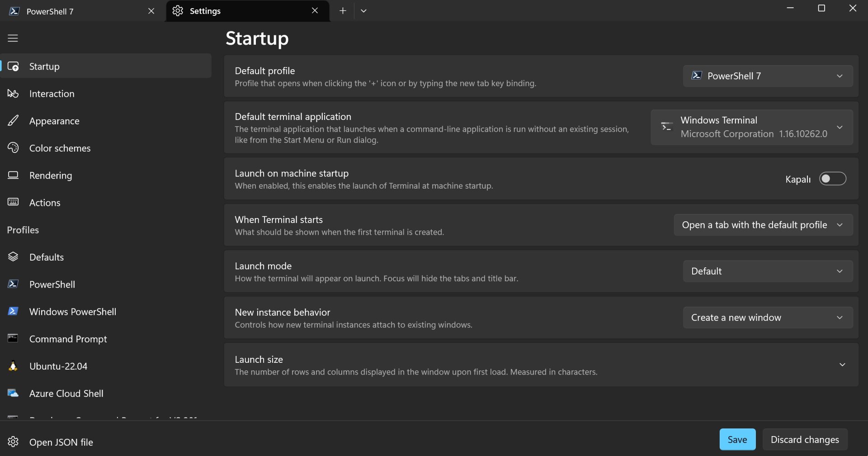Open New instance behavior dropdown
Image resolution: width=868 pixels, height=456 pixels.
[768, 318]
